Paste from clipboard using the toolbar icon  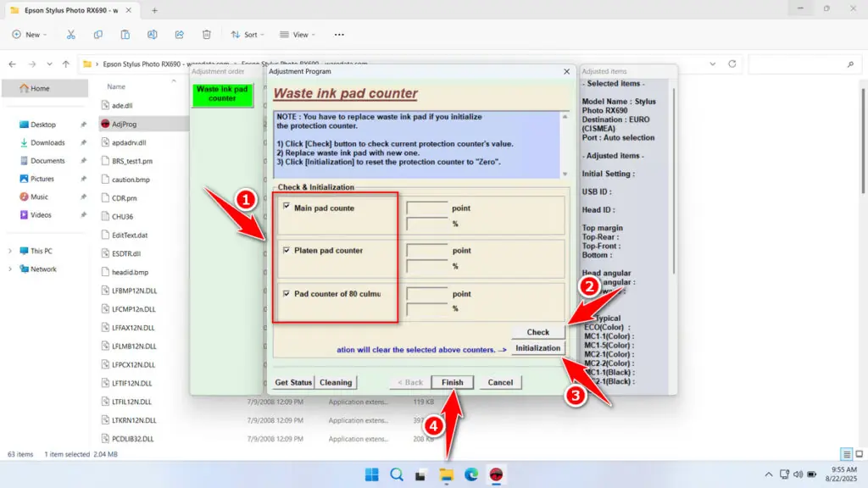(x=125, y=34)
